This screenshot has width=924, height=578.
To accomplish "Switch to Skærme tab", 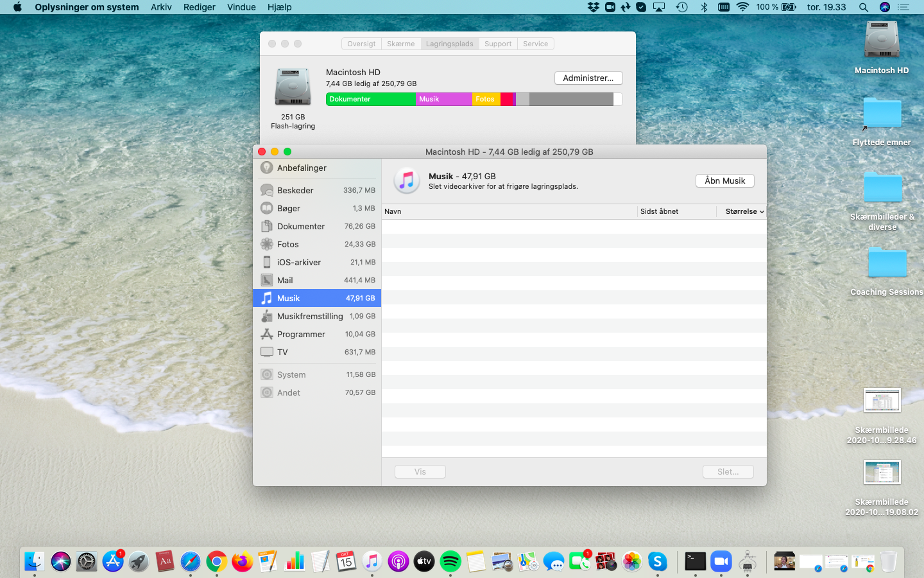I will click(x=401, y=44).
